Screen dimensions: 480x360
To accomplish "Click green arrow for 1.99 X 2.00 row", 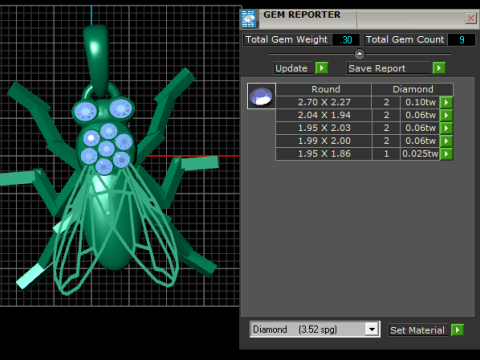I will 446,141.
